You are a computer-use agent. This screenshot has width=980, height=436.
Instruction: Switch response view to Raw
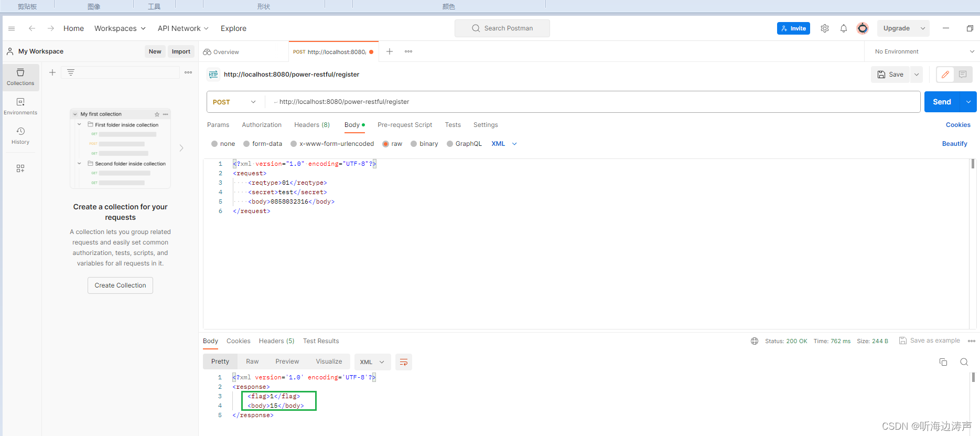pyautogui.click(x=252, y=361)
